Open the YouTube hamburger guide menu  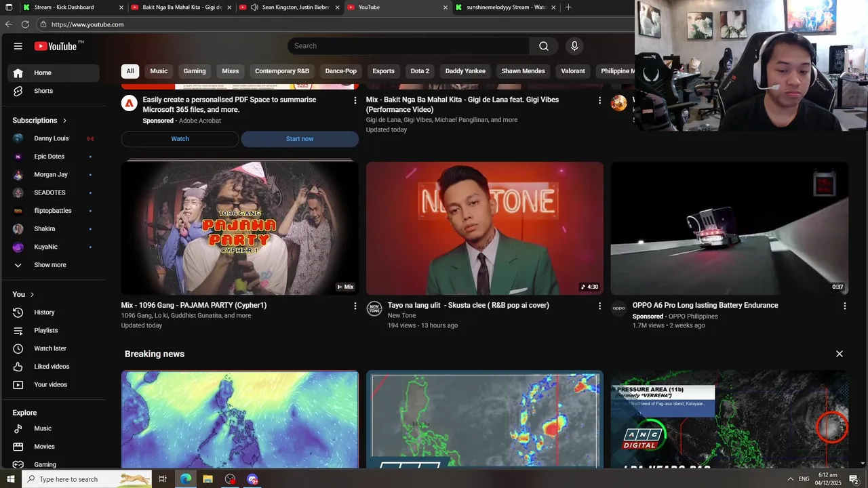pyautogui.click(x=18, y=46)
